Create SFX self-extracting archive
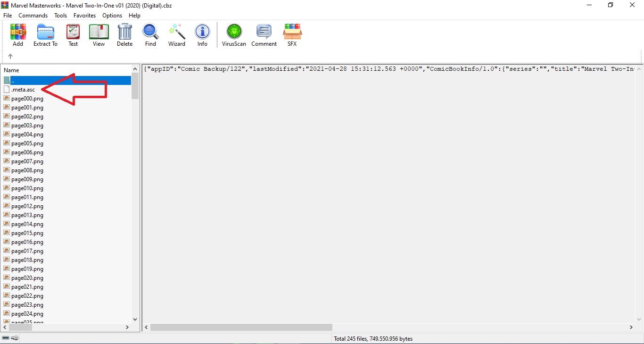This screenshot has width=644, height=344. (292, 35)
